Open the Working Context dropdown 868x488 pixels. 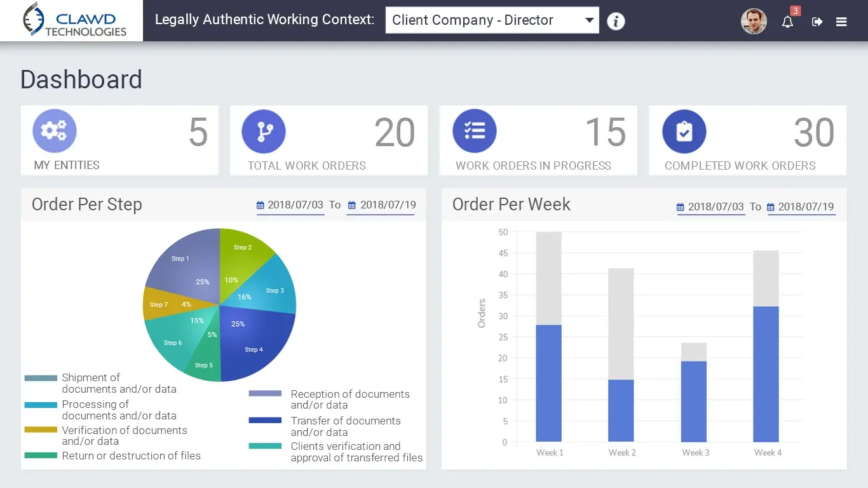pyautogui.click(x=492, y=20)
